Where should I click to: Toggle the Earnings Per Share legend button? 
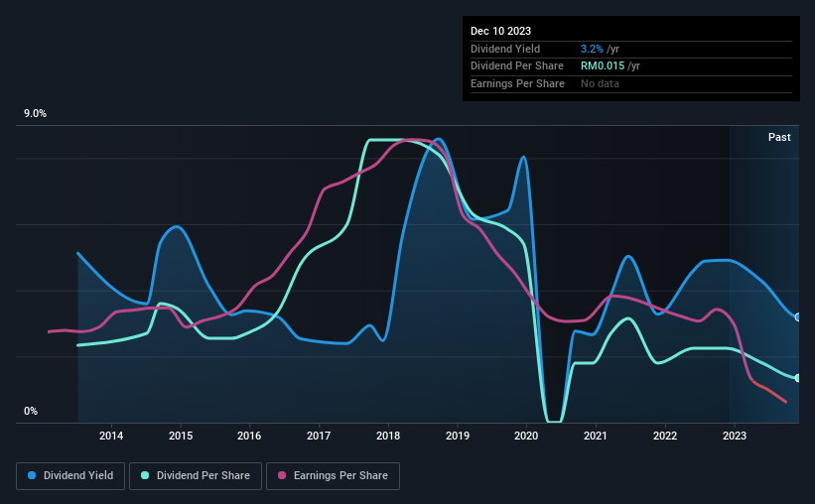(333, 476)
